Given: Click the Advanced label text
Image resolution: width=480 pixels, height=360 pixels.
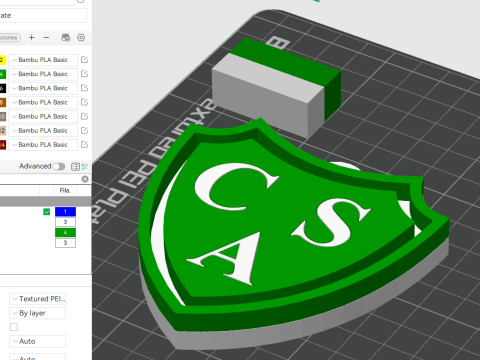Looking at the screenshot, I should 35,166.
